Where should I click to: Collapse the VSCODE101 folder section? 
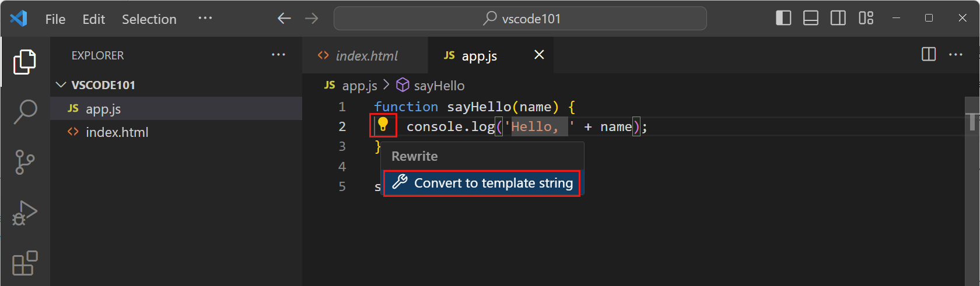click(61, 85)
